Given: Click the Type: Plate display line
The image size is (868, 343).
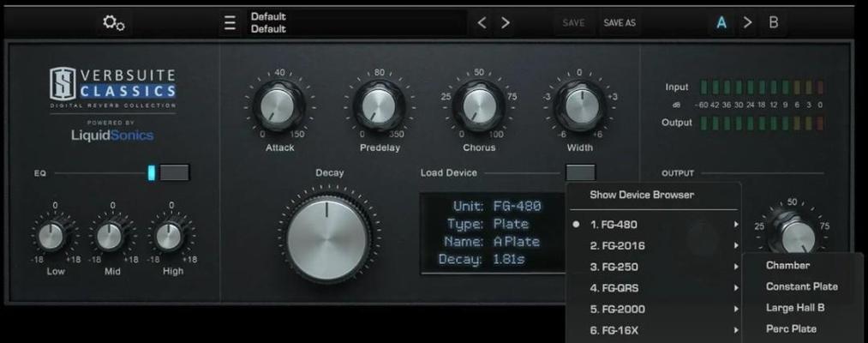Looking at the screenshot, I should point(488,224).
